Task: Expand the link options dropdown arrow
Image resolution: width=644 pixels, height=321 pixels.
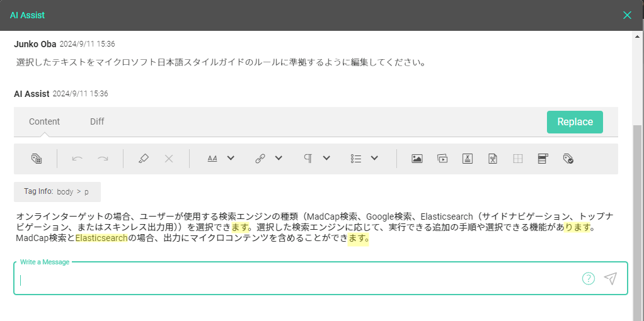Action: [279, 158]
